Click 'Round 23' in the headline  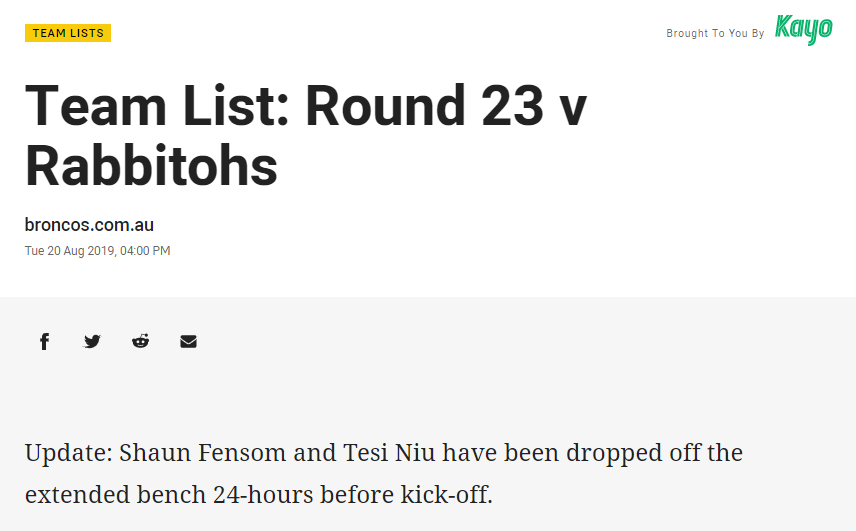[424, 105]
